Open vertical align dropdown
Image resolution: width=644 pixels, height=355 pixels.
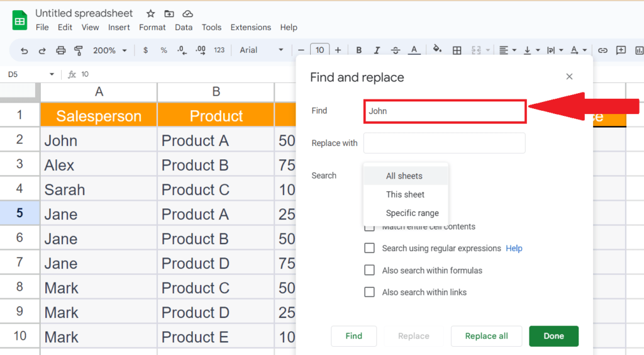tap(531, 50)
